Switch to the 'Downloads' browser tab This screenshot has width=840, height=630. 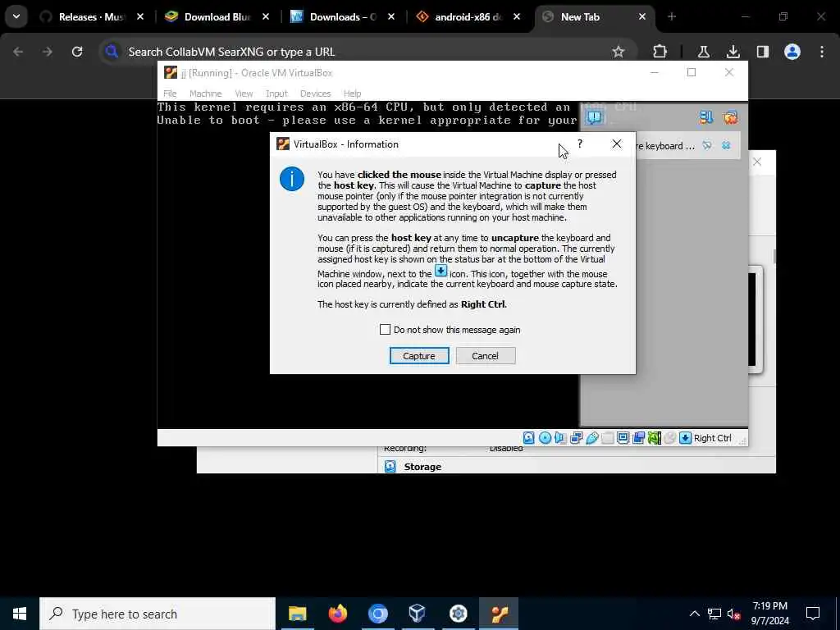point(342,17)
